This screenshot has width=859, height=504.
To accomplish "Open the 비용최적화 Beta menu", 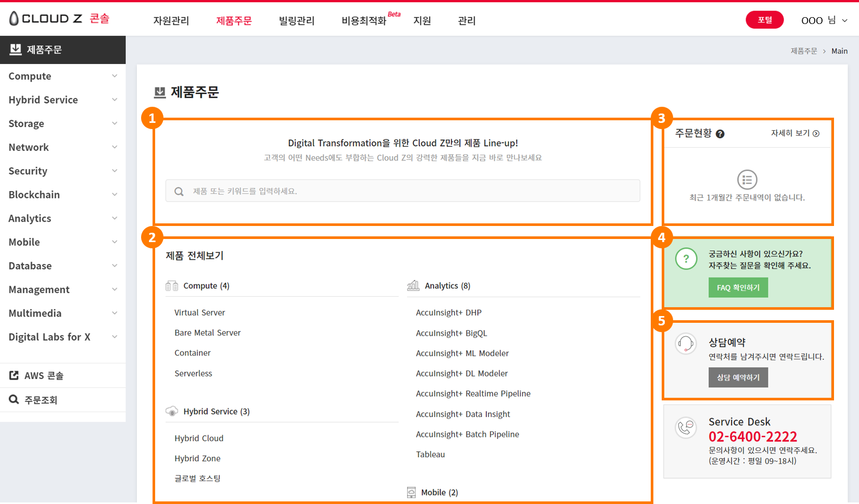I will 371,20.
